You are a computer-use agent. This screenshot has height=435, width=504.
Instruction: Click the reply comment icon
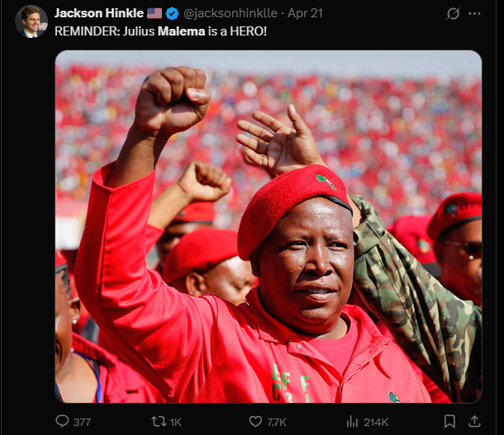pyautogui.click(x=62, y=421)
